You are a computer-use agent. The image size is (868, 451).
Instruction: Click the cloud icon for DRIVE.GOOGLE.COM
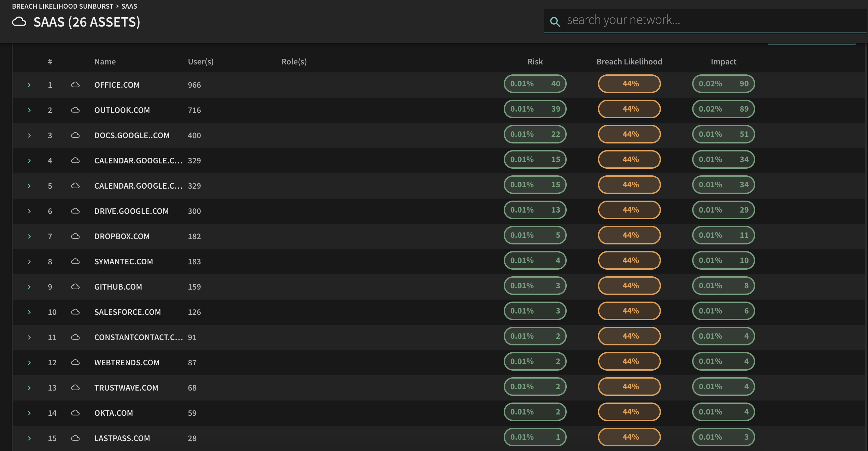pos(75,211)
